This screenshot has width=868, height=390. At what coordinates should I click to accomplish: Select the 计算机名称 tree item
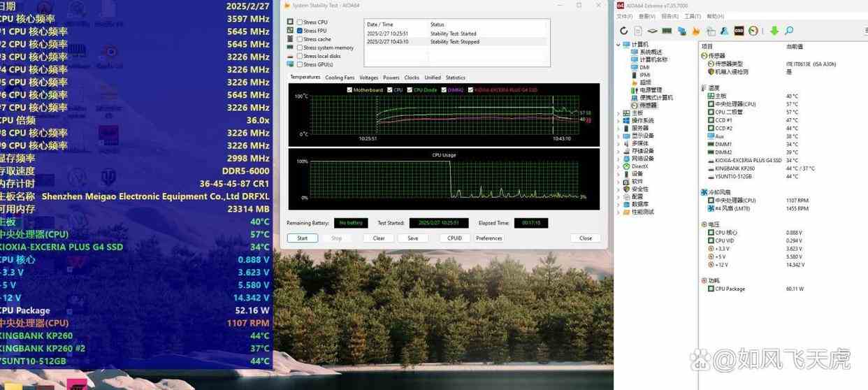point(653,59)
